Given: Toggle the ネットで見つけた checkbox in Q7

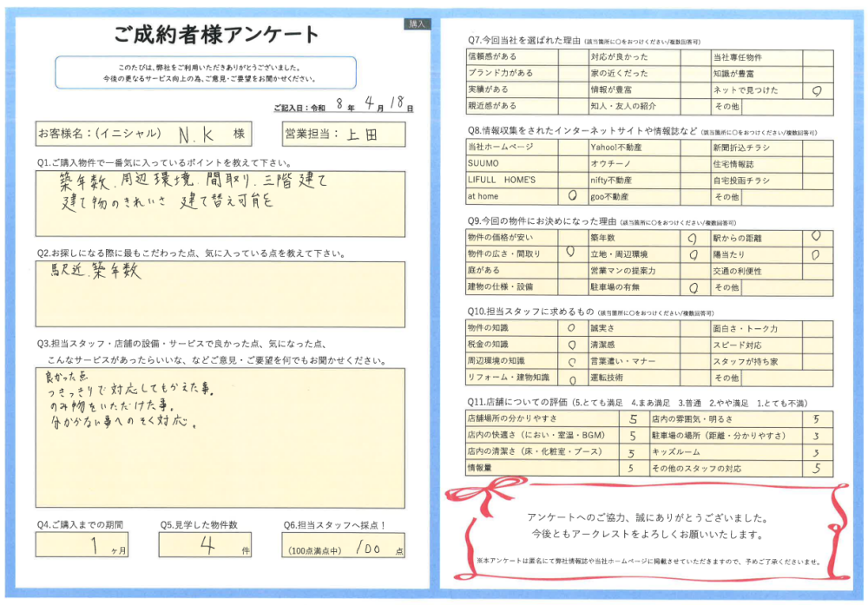Looking at the screenshot, I should click(x=817, y=89).
